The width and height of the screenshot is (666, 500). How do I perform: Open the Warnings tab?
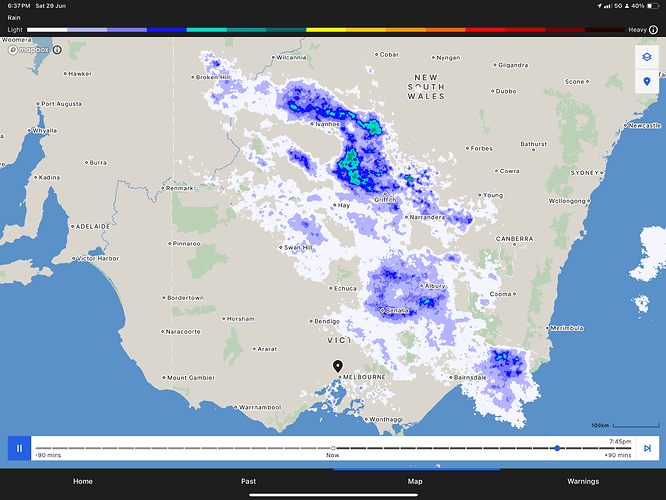583,481
